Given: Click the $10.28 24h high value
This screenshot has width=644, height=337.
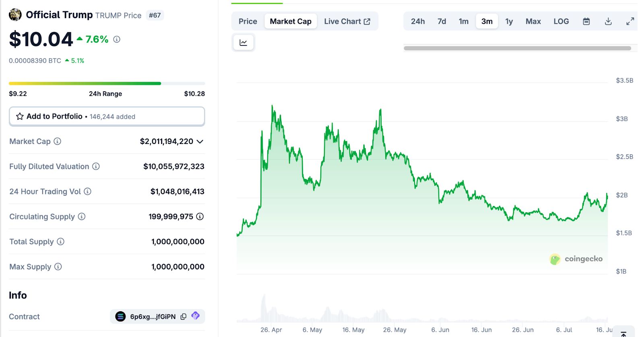Looking at the screenshot, I should click(194, 94).
